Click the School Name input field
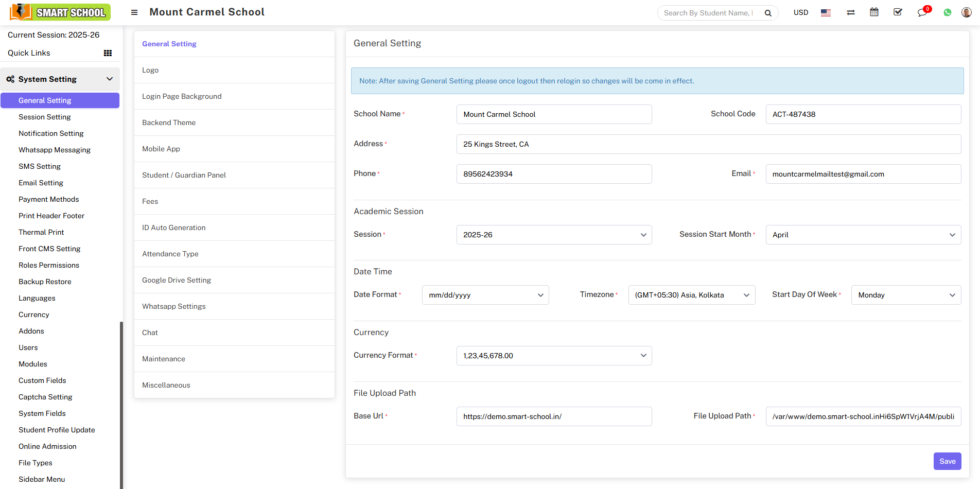 point(554,114)
